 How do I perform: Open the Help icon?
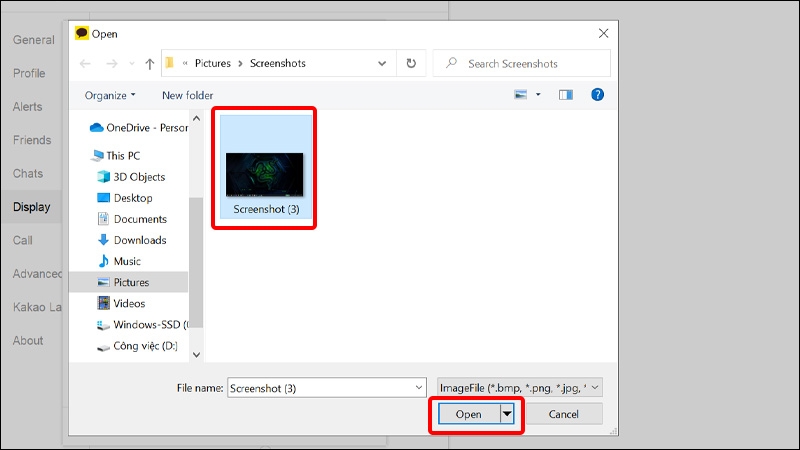tap(597, 94)
